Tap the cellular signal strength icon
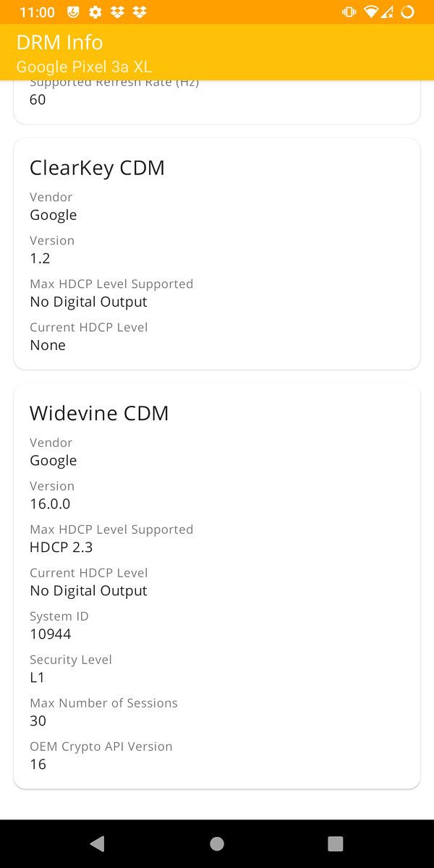434x868 pixels. [x=388, y=12]
